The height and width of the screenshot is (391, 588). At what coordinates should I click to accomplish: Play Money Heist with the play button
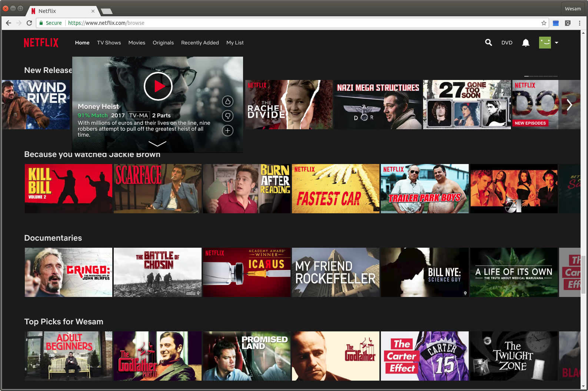[x=158, y=86]
